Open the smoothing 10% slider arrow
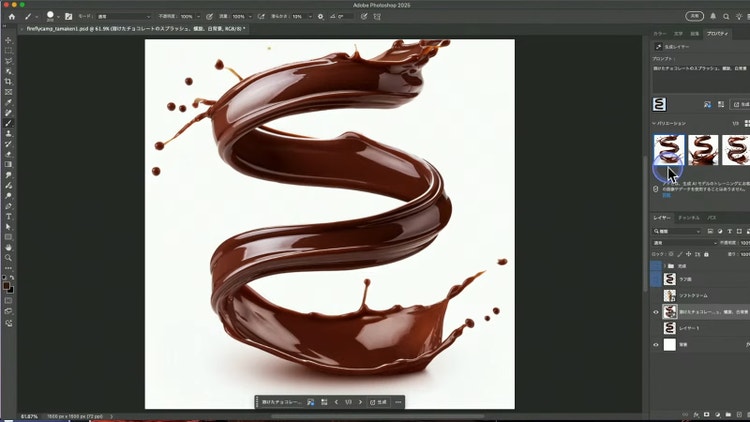This screenshot has width=750, height=422. (310, 17)
